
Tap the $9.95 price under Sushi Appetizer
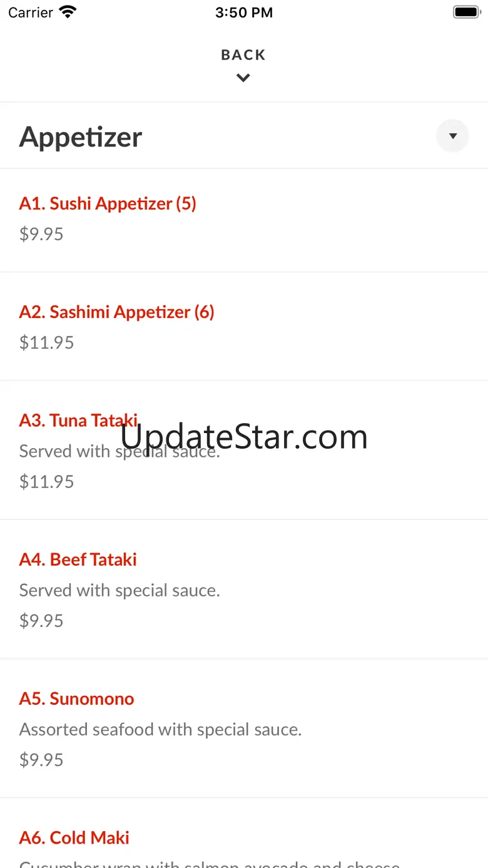[41, 234]
